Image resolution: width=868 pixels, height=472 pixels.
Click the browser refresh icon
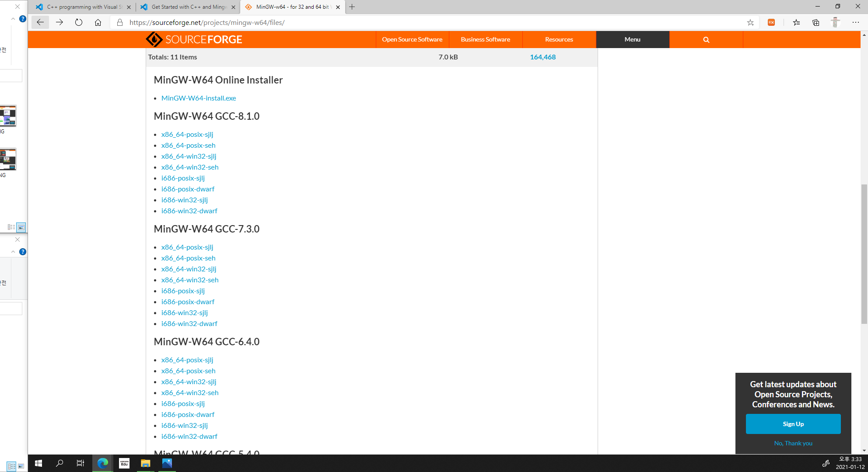[79, 22]
